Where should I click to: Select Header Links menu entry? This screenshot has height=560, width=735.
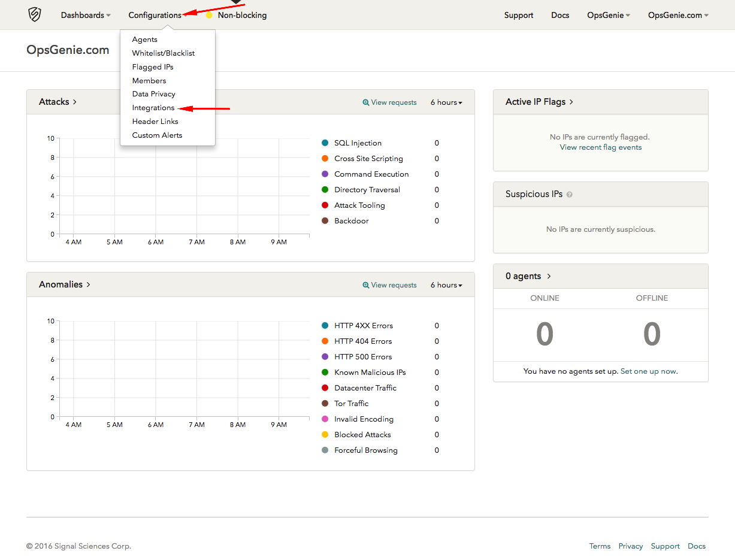tap(155, 122)
